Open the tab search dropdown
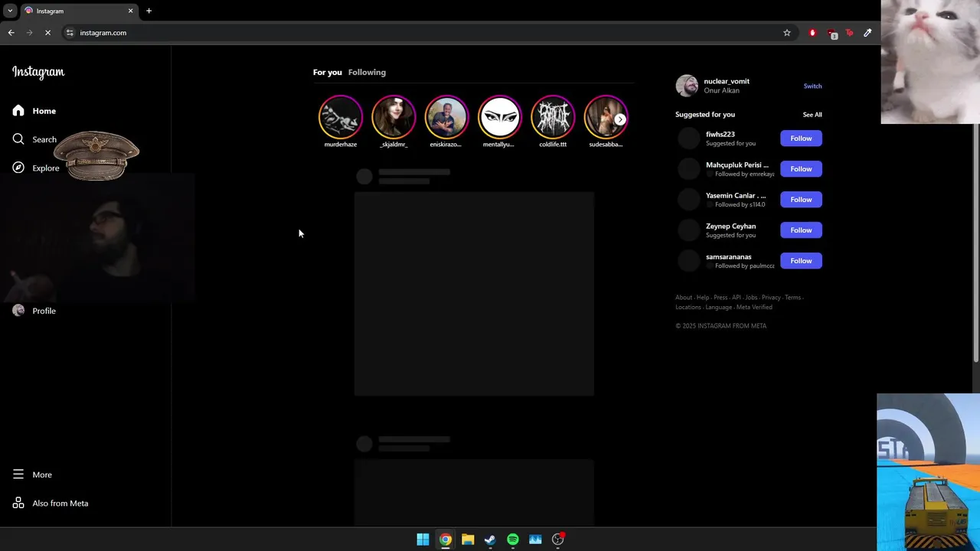 [x=10, y=11]
